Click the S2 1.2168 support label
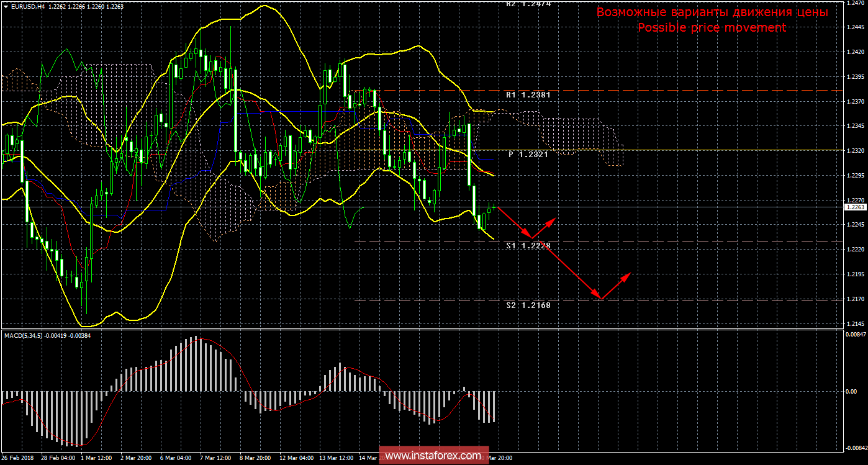 tap(528, 305)
